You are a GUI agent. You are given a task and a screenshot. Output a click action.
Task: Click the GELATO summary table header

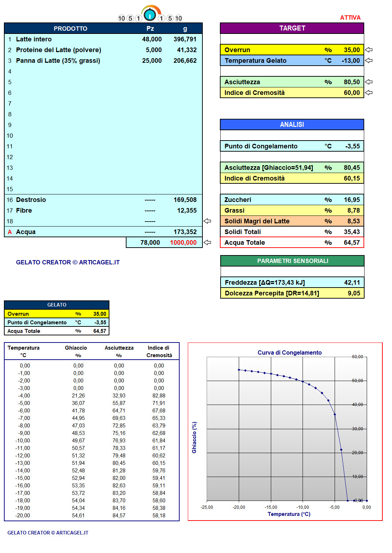point(57,305)
